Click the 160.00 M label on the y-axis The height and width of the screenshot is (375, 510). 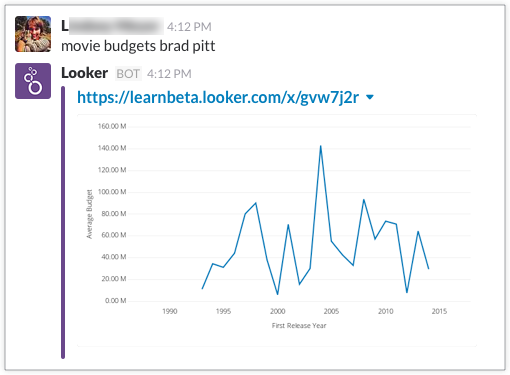(112, 126)
